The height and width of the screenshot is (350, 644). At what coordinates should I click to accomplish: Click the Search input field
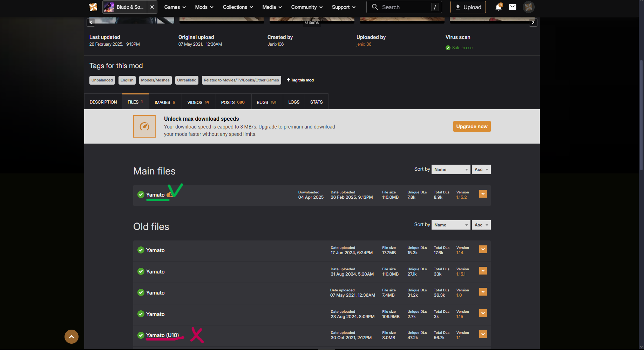click(404, 7)
